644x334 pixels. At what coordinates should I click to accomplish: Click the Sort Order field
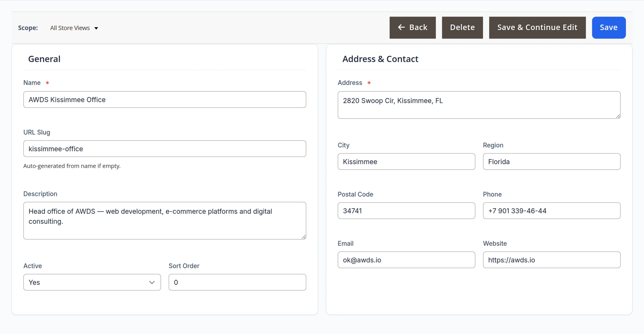pos(237,282)
